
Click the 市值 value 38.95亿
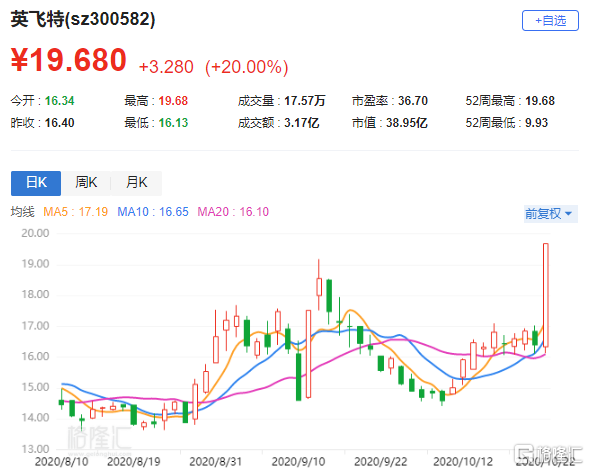(x=407, y=123)
